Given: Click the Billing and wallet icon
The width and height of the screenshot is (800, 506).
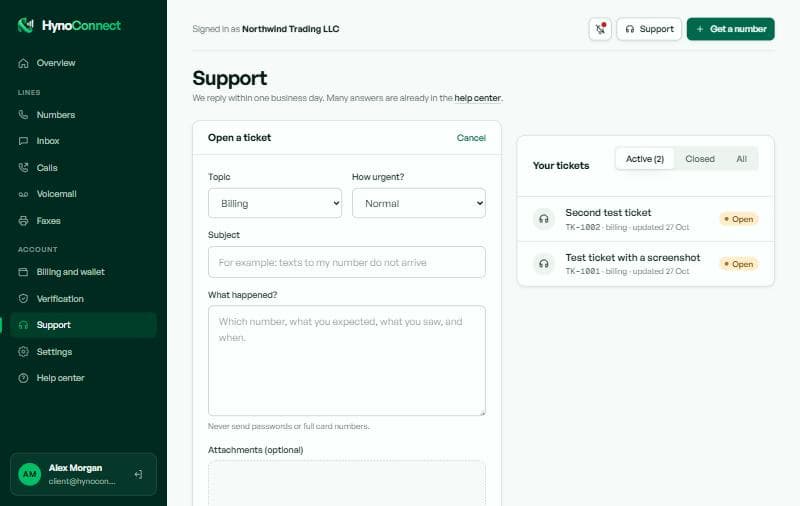Looking at the screenshot, I should [23, 272].
